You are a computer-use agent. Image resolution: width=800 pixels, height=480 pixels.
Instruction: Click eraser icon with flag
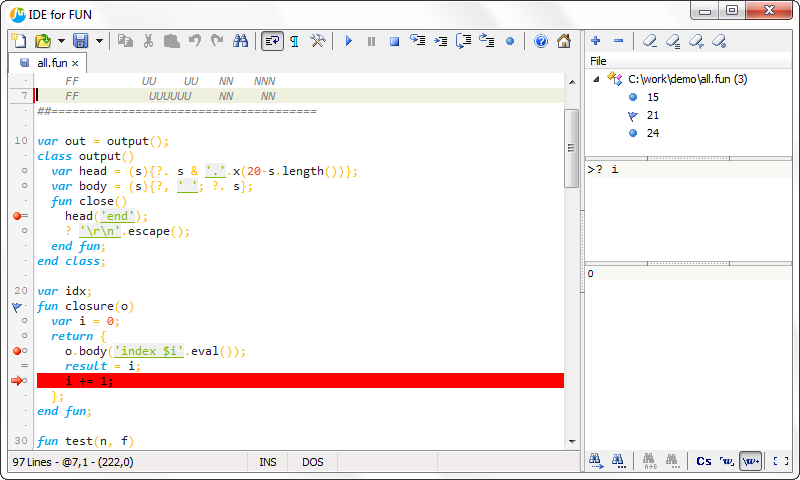tap(696, 41)
